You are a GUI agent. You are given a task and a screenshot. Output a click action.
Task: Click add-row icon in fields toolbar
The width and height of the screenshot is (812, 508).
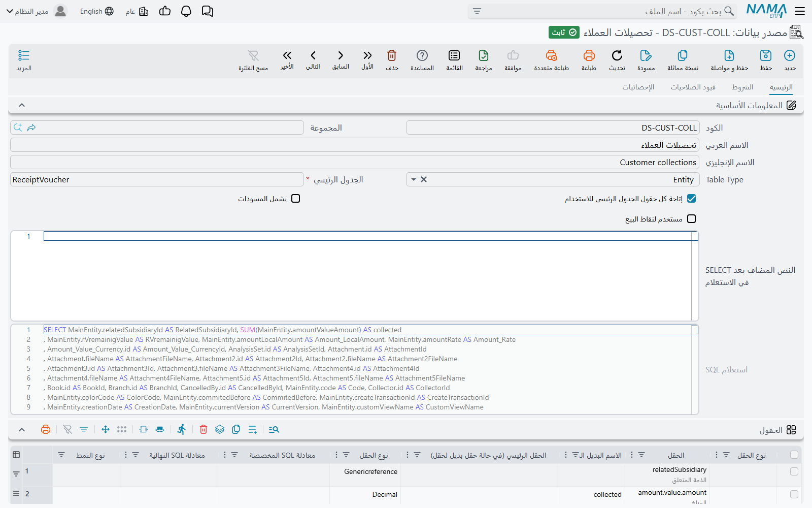pos(253,429)
